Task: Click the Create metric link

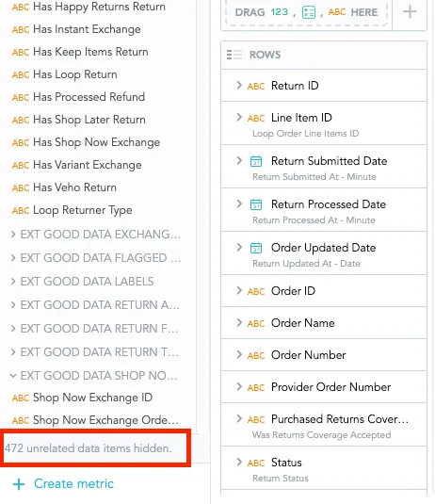Action: 73,484
